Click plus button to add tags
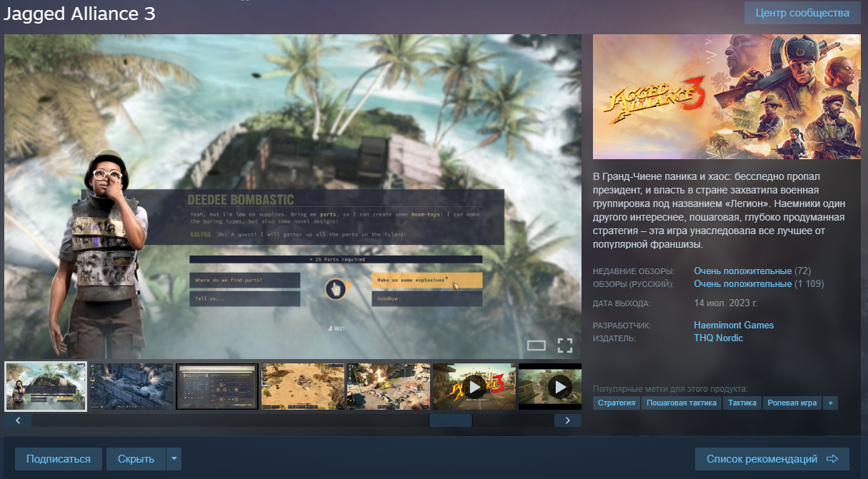 click(x=830, y=403)
